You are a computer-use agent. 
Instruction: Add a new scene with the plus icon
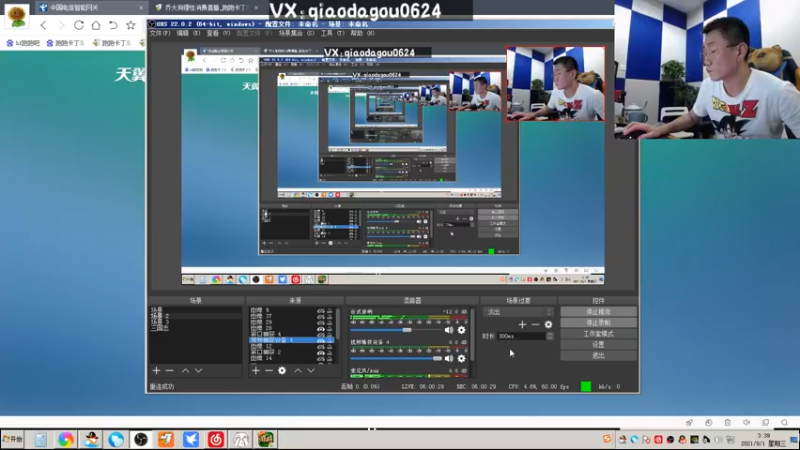157,370
